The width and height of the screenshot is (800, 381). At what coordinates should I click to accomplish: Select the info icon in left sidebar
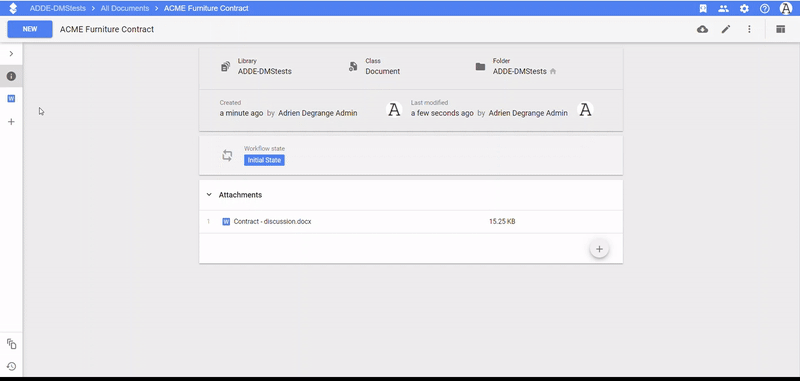(11, 77)
